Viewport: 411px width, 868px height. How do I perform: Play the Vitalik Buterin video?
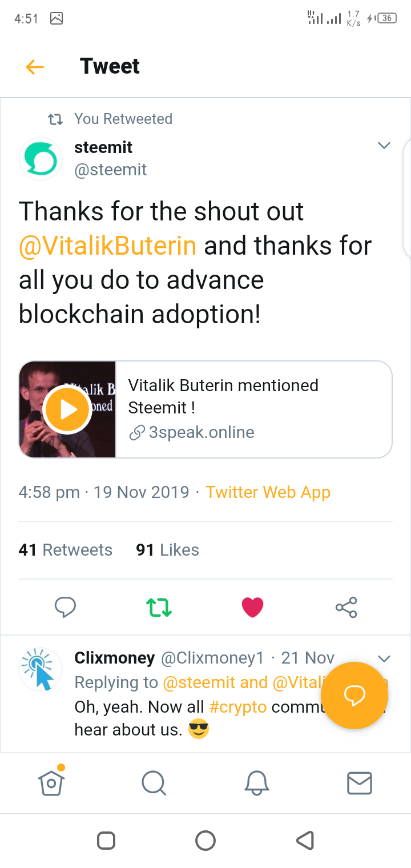coord(67,409)
